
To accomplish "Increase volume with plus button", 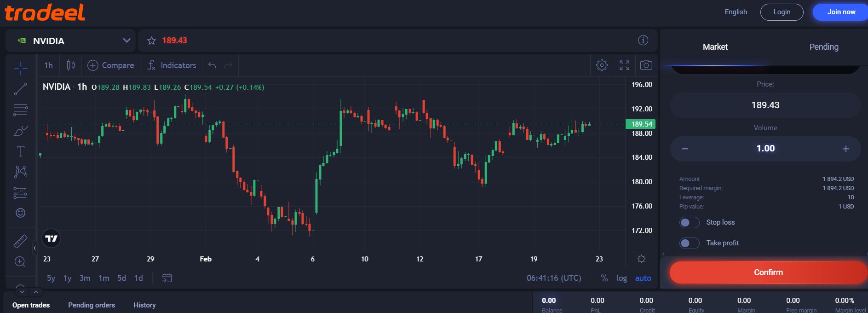I will click(x=845, y=149).
